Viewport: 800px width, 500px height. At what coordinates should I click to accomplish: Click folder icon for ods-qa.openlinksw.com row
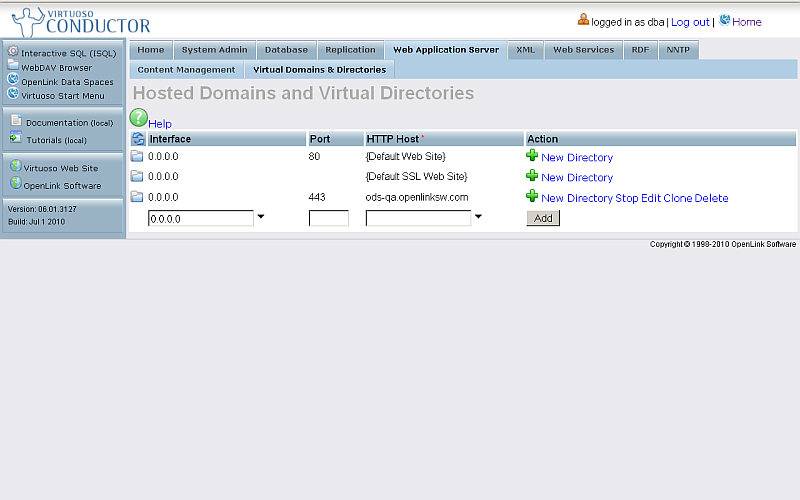click(x=137, y=197)
